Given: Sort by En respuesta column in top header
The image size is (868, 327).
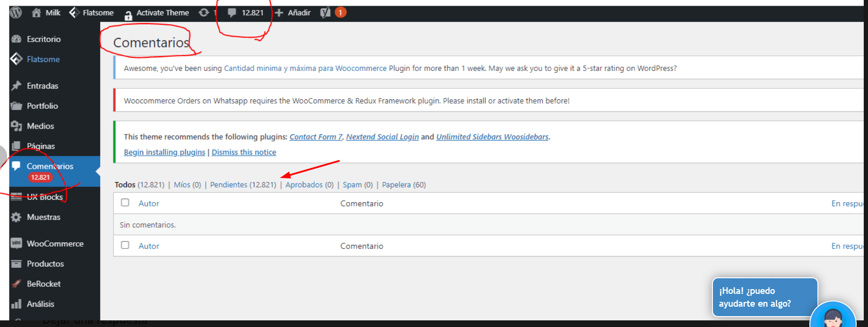Looking at the screenshot, I should point(847,203).
